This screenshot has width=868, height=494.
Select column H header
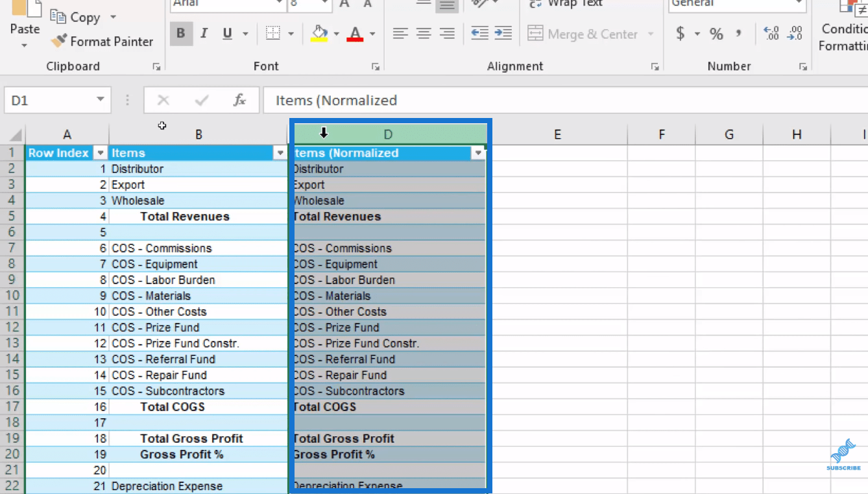coord(797,135)
